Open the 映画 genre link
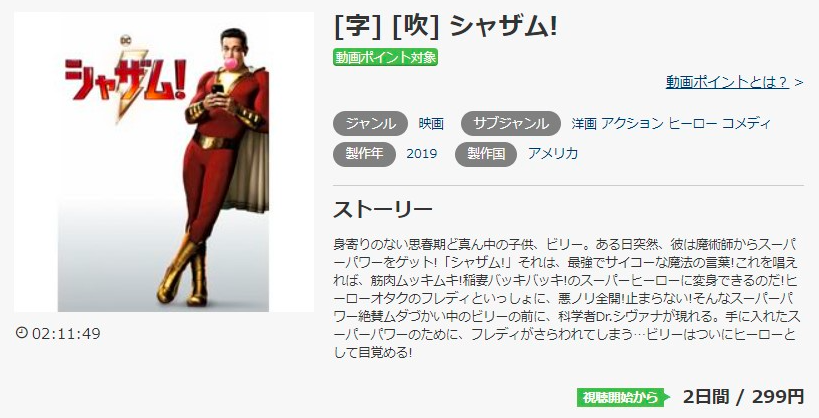The width and height of the screenshot is (819, 418). [431, 124]
